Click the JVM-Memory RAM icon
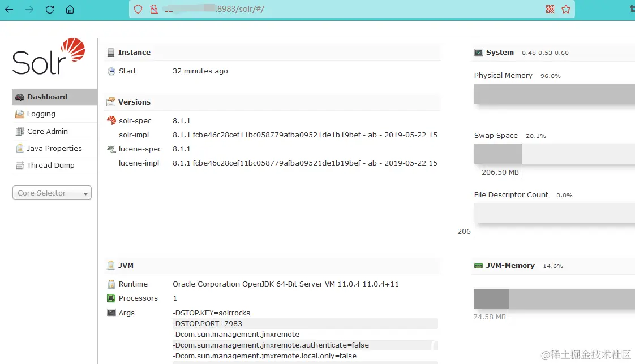Screen dimensions: 635x364 [x=478, y=266]
